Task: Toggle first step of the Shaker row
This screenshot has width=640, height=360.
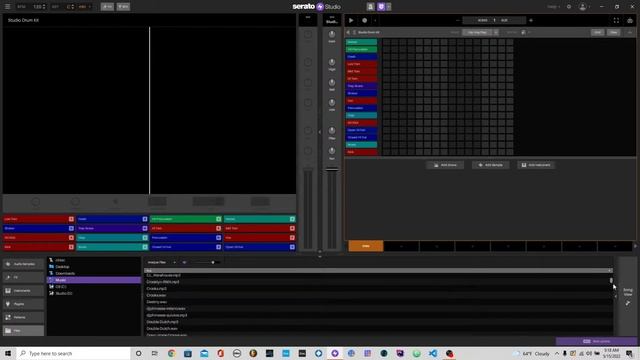Action: pyautogui.click(x=387, y=93)
